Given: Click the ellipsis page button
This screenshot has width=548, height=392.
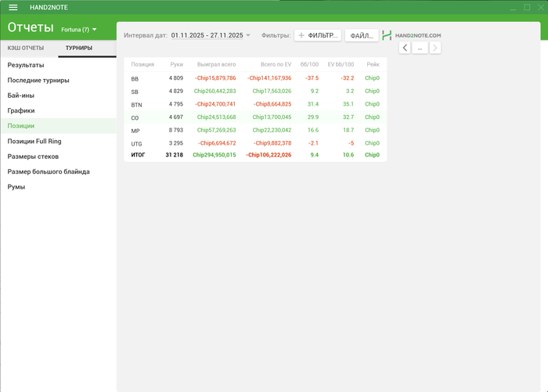Looking at the screenshot, I should click(420, 48).
